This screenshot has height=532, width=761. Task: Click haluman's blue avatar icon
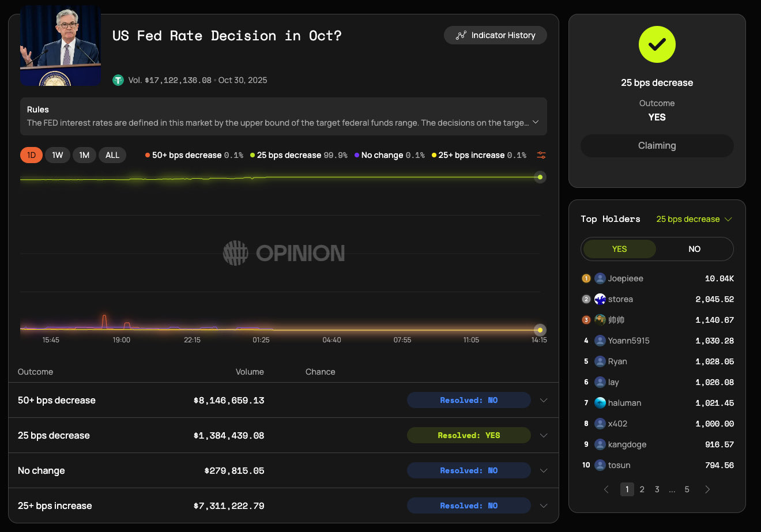[x=601, y=402]
